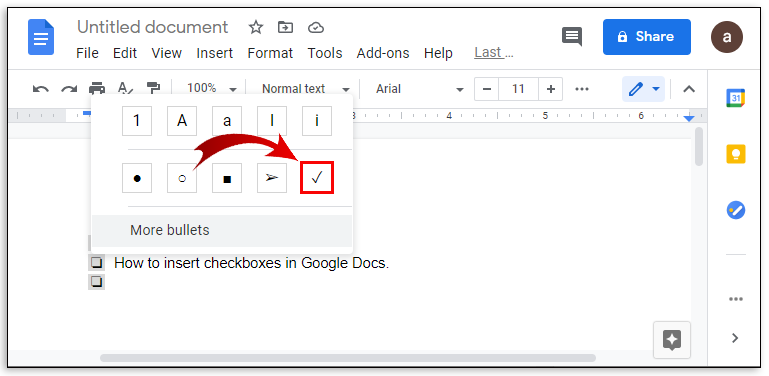Rename the Untitled document title
The width and height of the screenshot is (769, 376).
pyautogui.click(x=153, y=27)
